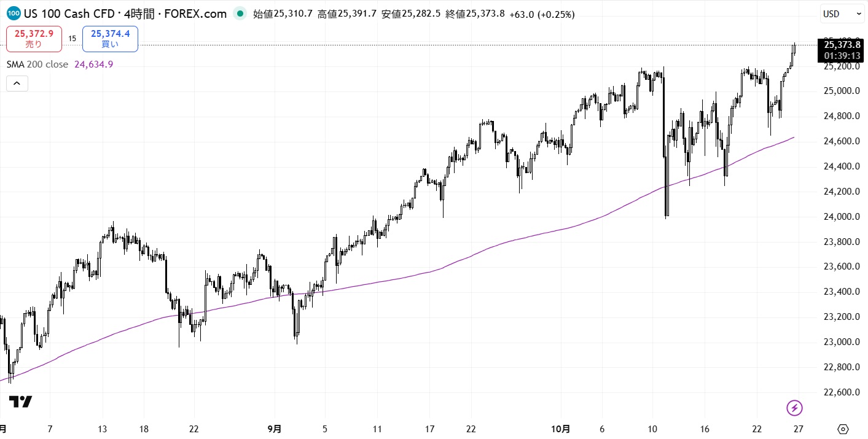Viewport: 868px width, 439px height.
Task: Click the 9月 date marker on time axis
Action: [x=275, y=429]
